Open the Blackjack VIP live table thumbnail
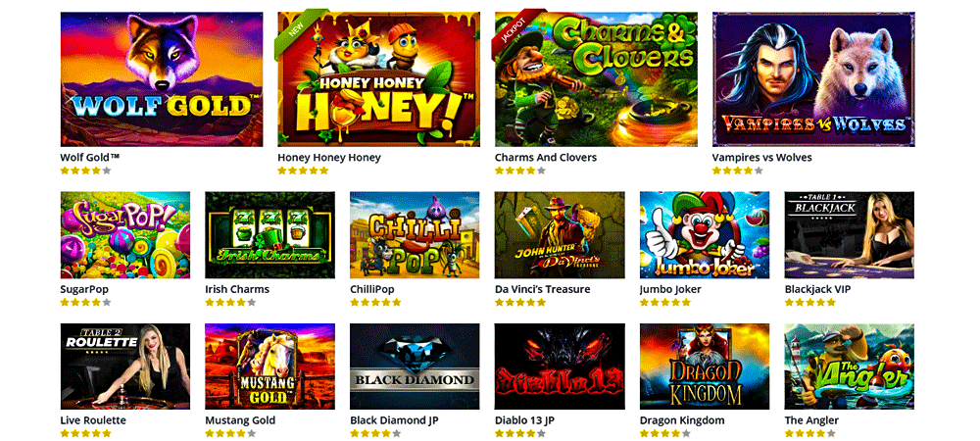This screenshot has height=441, width=980. pyautogui.click(x=850, y=235)
